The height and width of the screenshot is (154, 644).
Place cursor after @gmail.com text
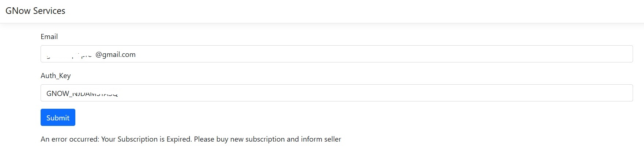tap(136, 54)
